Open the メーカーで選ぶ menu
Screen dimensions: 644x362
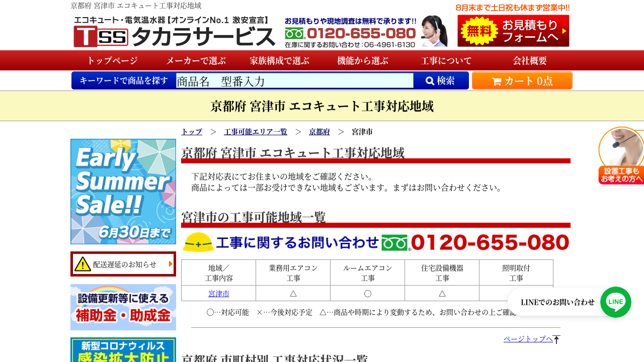click(x=196, y=61)
